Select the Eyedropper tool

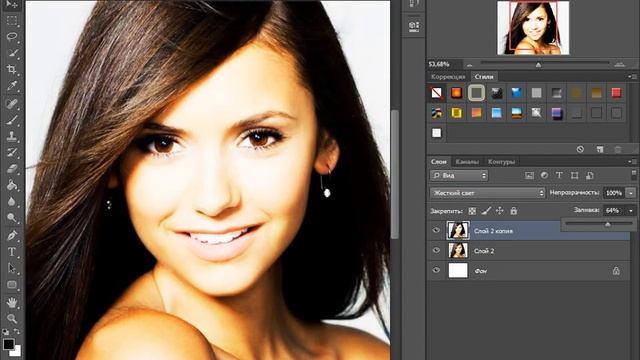(12, 86)
